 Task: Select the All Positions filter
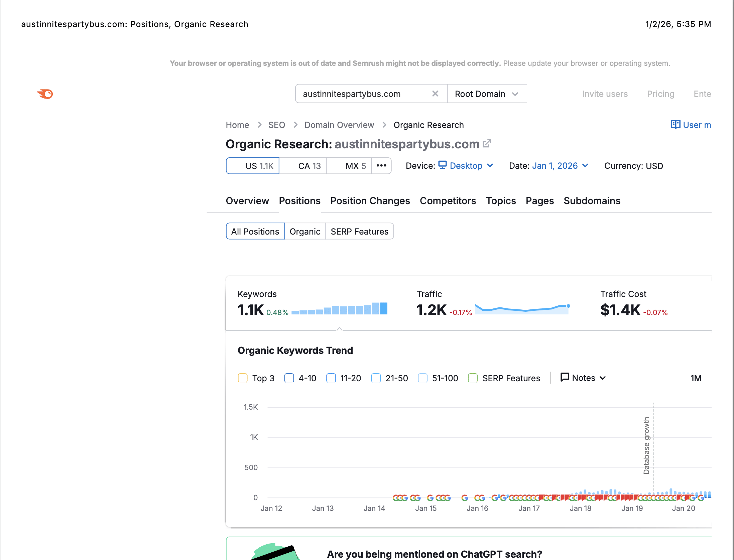(255, 231)
